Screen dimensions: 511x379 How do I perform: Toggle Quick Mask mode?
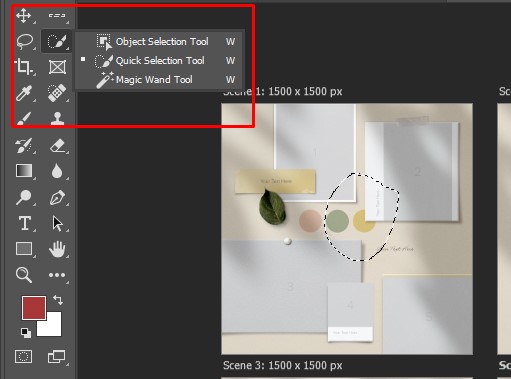(24, 356)
